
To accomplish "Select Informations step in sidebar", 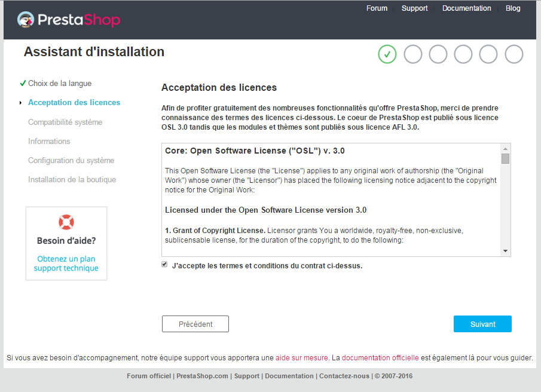I will click(x=49, y=142).
